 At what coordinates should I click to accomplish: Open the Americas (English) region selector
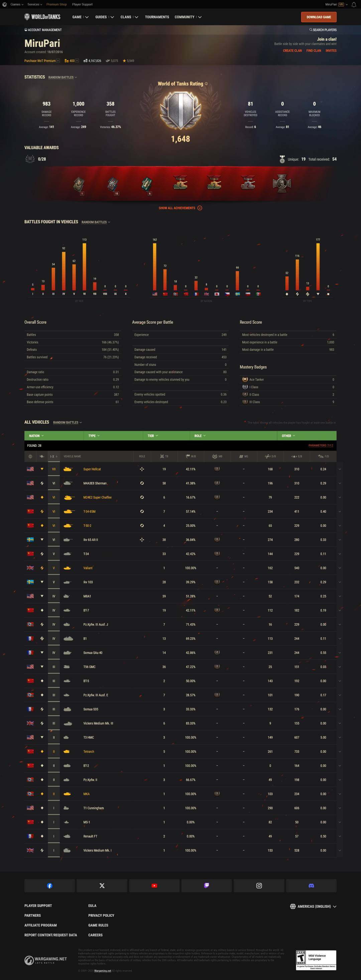pos(313,906)
